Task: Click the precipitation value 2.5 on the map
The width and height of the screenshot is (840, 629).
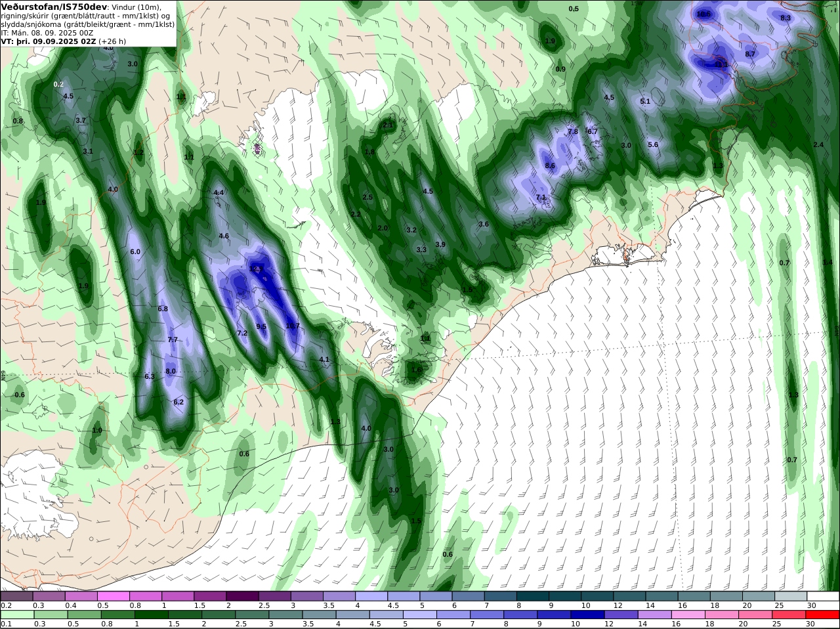Action: tap(367, 197)
